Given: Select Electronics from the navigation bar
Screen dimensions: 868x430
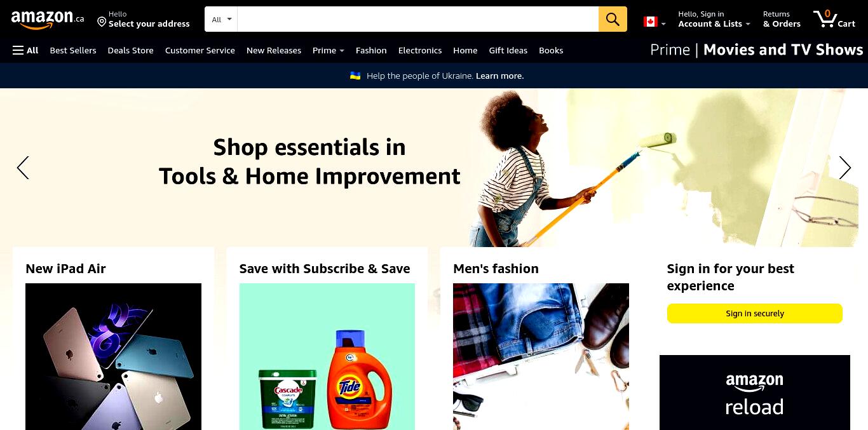Looking at the screenshot, I should [x=420, y=50].
